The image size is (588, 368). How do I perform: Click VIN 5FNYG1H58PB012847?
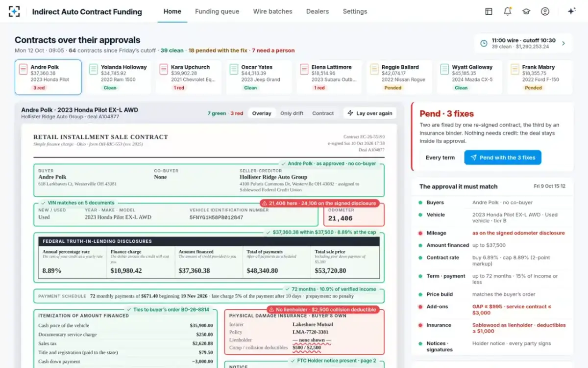(216, 217)
